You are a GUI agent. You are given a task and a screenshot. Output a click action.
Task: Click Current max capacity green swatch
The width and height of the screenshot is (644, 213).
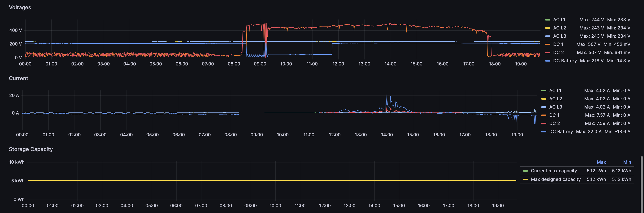point(525,171)
